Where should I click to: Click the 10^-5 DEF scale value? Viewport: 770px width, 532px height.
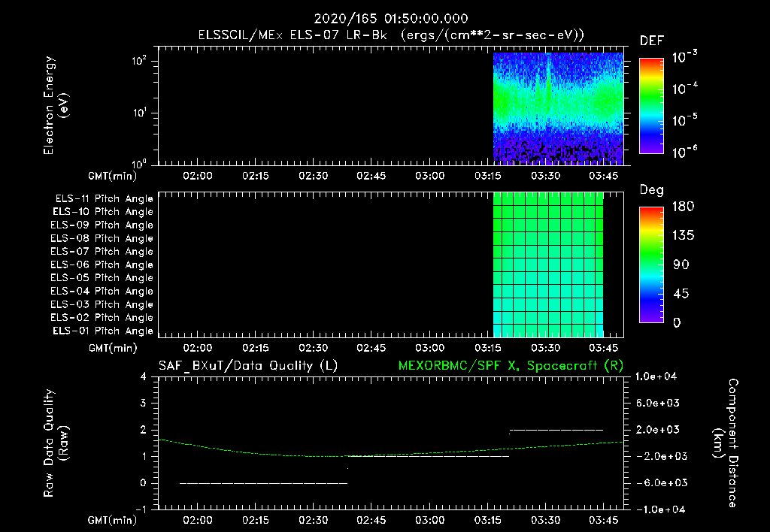tap(684, 120)
